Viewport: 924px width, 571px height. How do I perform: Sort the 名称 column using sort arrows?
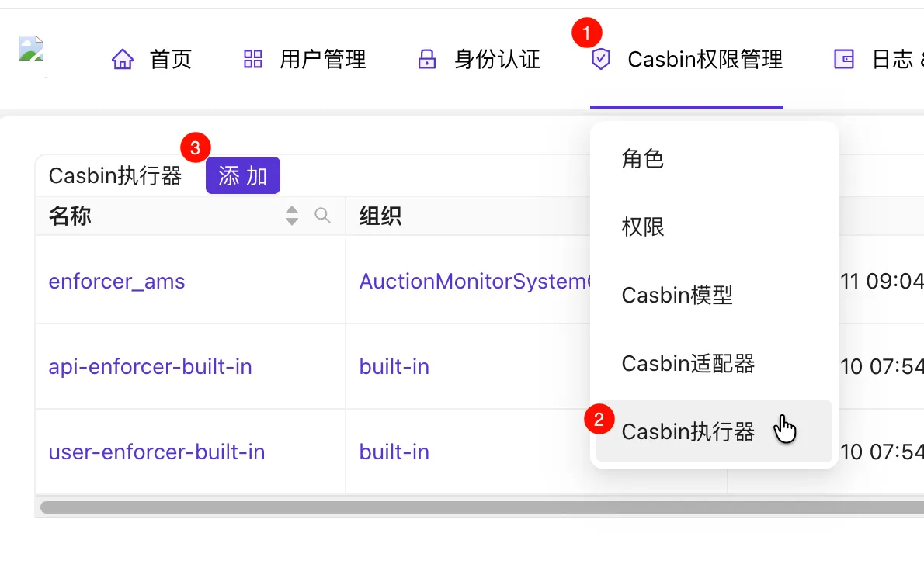coord(292,216)
